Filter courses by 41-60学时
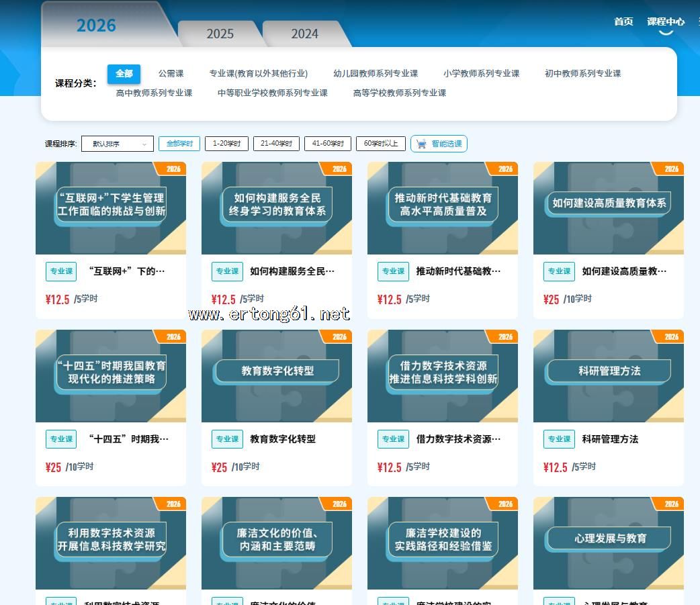The width and height of the screenshot is (700, 605). point(327,144)
